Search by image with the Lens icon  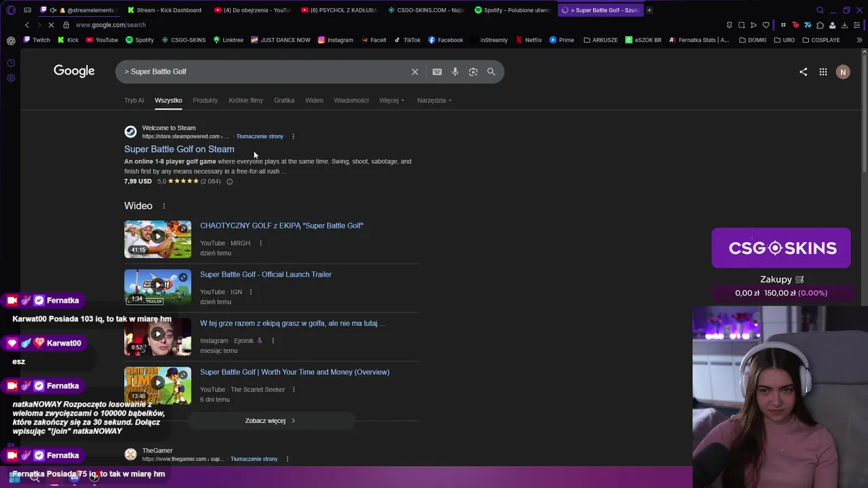pyautogui.click(x=473, y=72)
